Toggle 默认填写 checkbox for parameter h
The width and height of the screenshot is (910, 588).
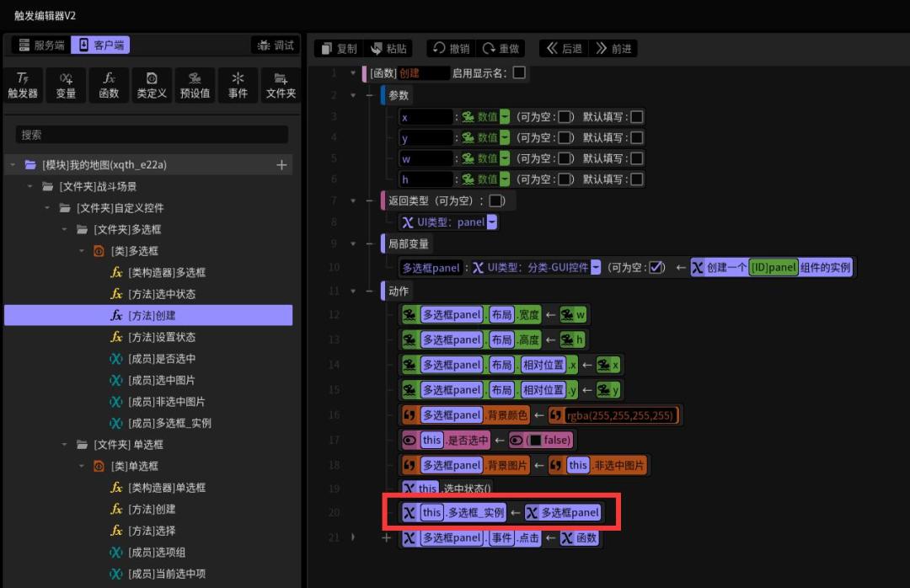(x=637, y=179)
